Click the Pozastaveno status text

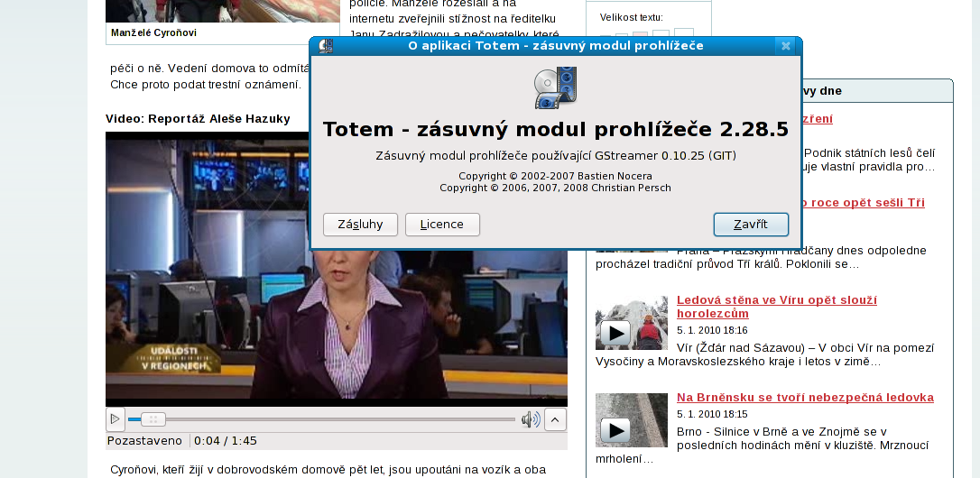[x=144, y=440]
